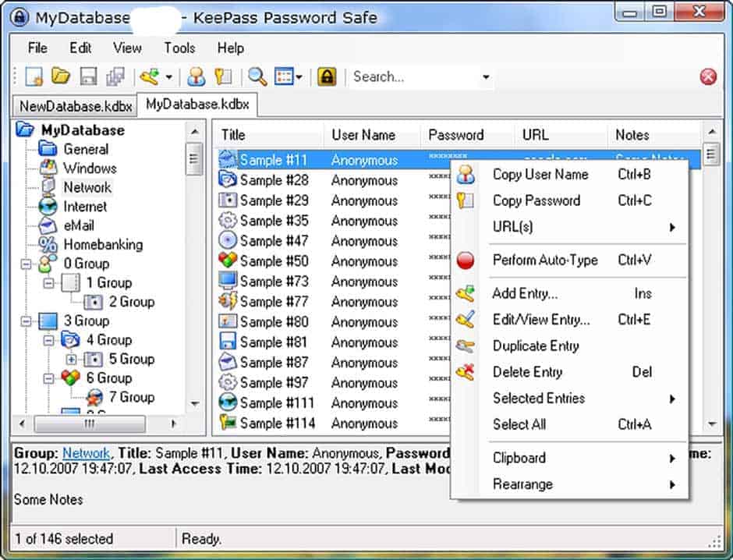Click the Save All toolbar icon
Image resolution: width=733 pixels, height=560 pixels.
[115, 76]
